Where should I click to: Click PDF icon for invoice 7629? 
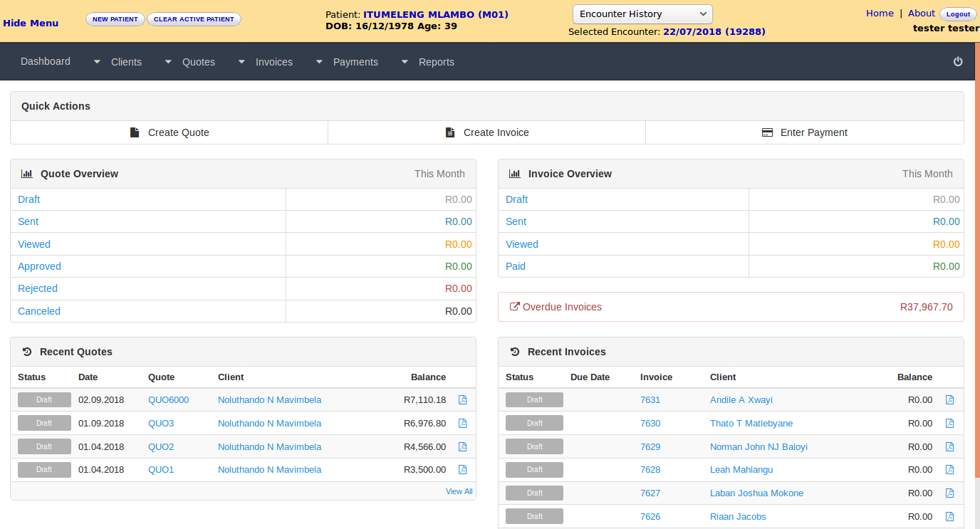coord(949,447)
